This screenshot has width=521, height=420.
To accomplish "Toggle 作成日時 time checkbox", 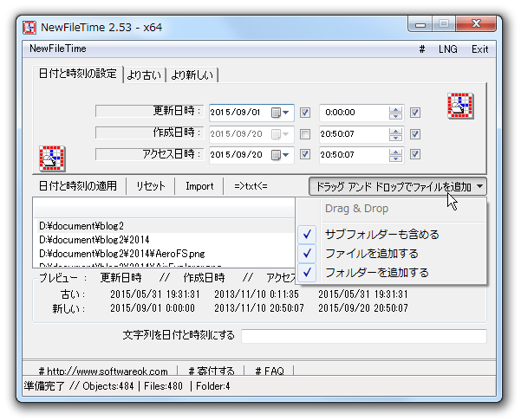I will click(x=415, y=134).
